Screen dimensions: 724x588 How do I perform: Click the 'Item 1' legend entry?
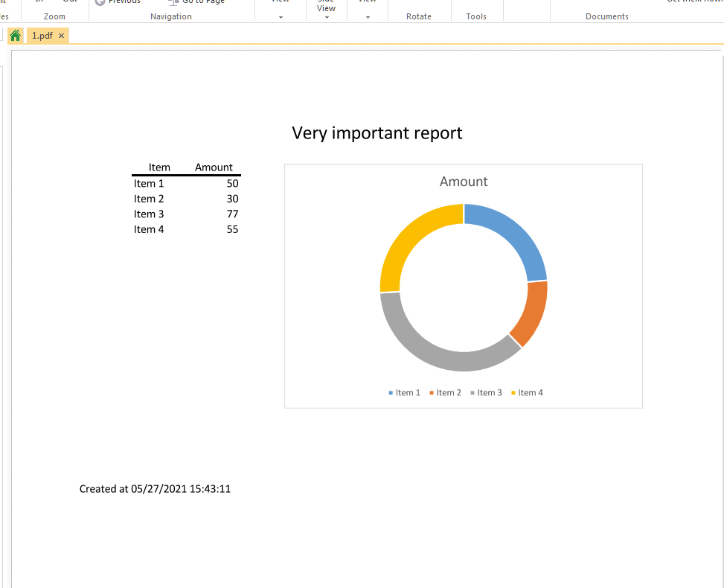[x=405, y=392]
